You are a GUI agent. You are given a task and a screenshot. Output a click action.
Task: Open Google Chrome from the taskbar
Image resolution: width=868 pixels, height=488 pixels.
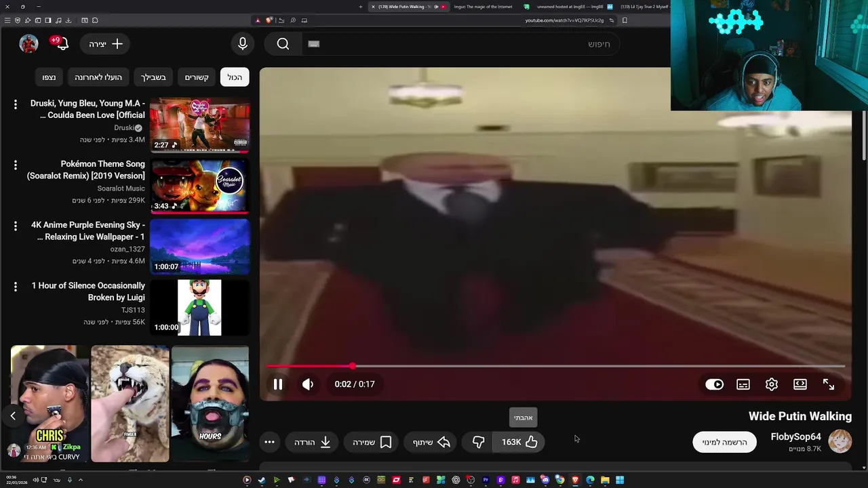click(560, 480)
